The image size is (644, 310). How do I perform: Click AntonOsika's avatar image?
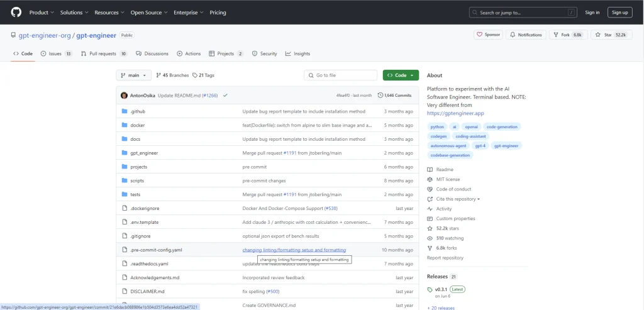[124, 95]
